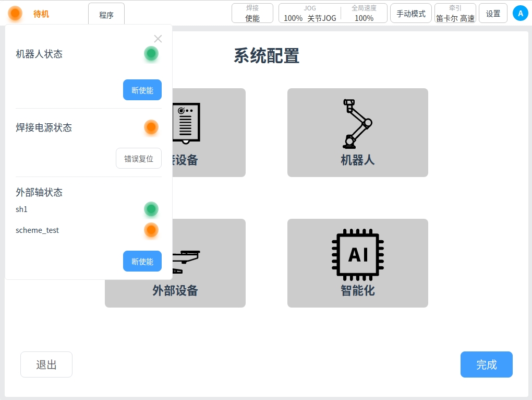Click the user avatar icon labeled A
This screenshot has width=532, height=400.
pyautogui.click(x=520, y=13)
